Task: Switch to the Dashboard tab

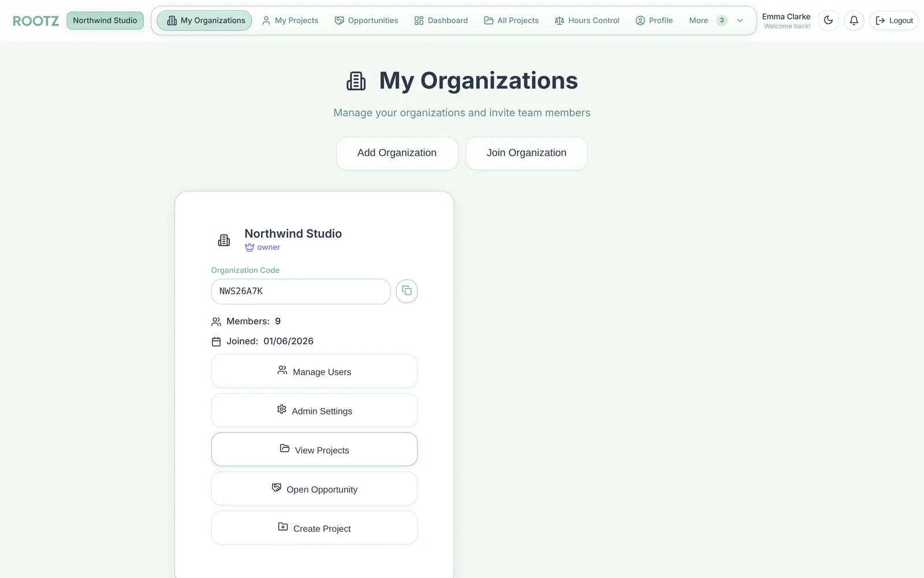Action: 441,20
